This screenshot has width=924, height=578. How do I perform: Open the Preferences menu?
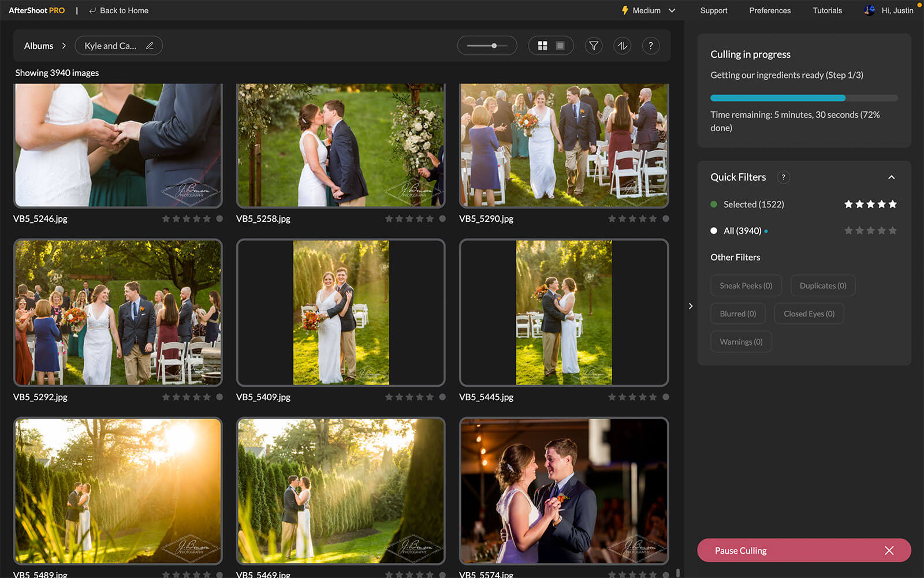tap(770, 10)
